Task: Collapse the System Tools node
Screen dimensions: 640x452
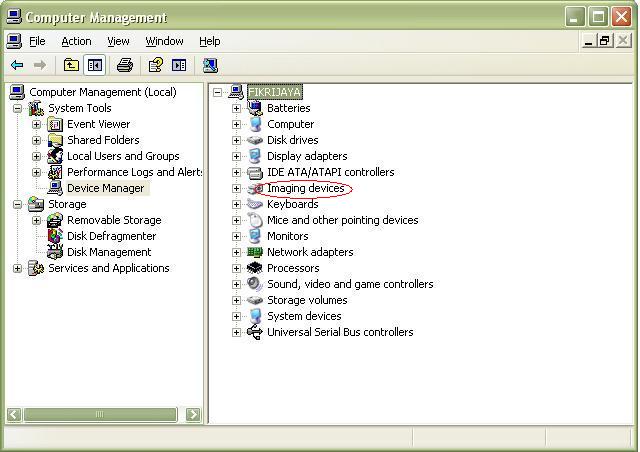Action: click(x=17, y=108)
